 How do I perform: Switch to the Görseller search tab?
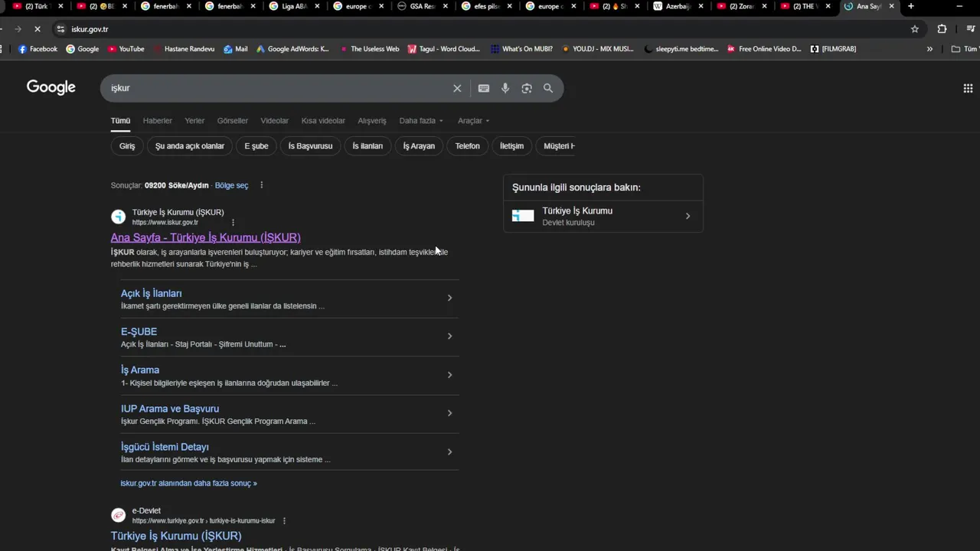(233, 121)
